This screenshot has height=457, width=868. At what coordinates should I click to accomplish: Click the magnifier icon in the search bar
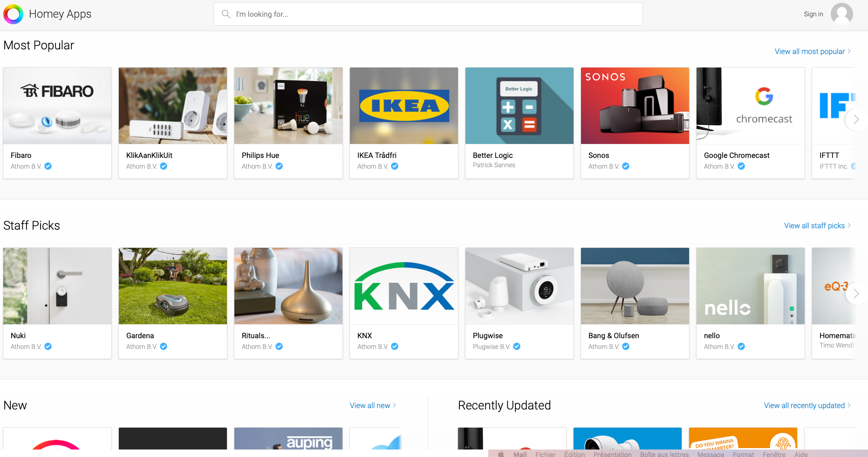coord(226,14)
